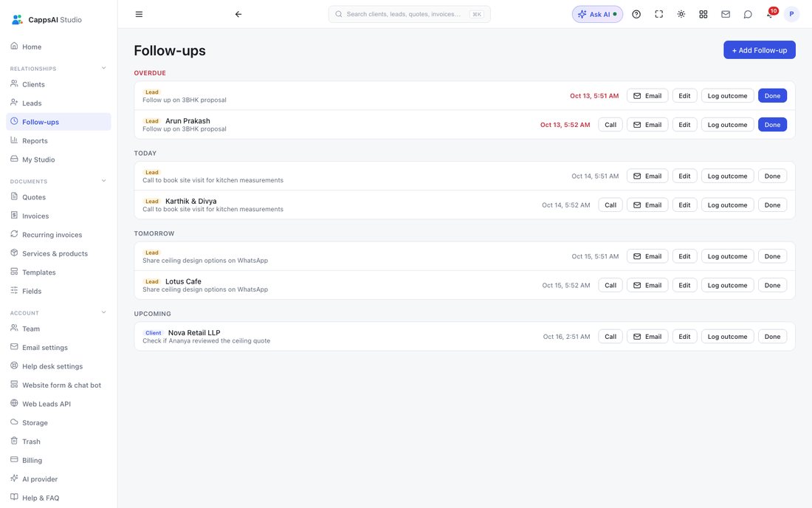Click the OVERDUE section heading
Screen dimensions: 812x508
coord(150,73)
